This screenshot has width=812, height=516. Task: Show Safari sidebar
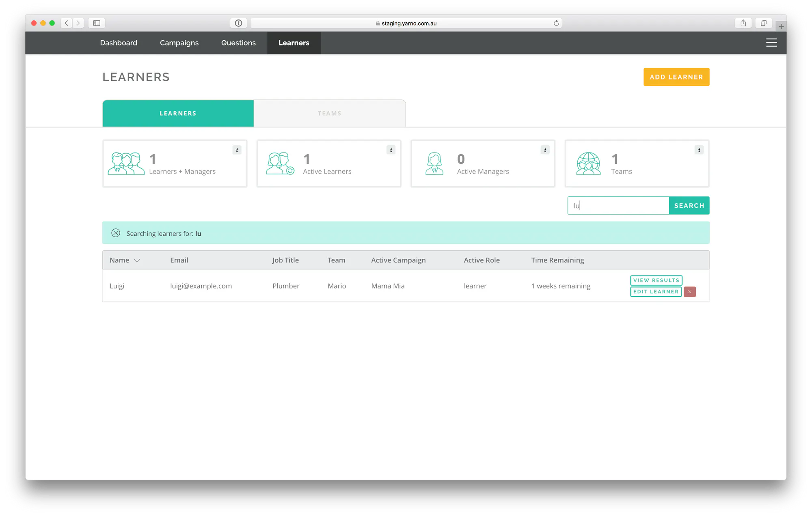click(97, 23)
